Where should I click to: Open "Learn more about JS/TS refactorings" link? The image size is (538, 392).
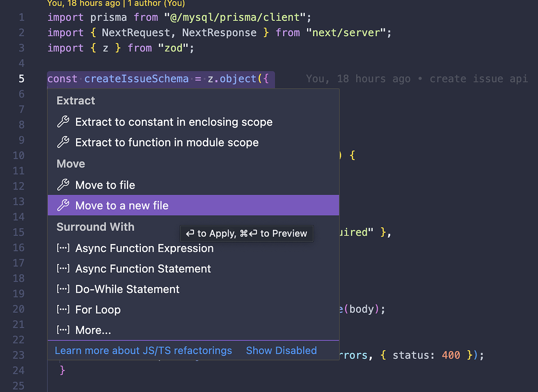[143, 351]
